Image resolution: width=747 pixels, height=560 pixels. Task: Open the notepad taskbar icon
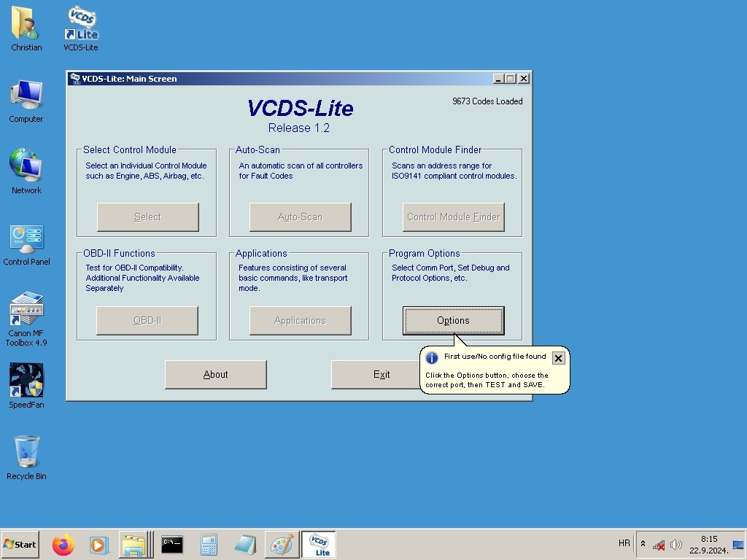coord(245,544)
